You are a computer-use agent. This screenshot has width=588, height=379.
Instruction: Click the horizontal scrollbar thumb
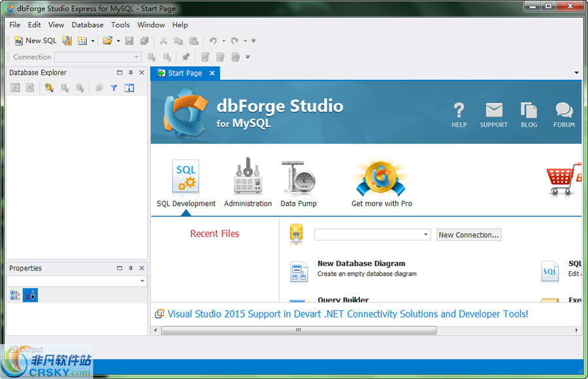pyautogui.click(x=299, y=330)
